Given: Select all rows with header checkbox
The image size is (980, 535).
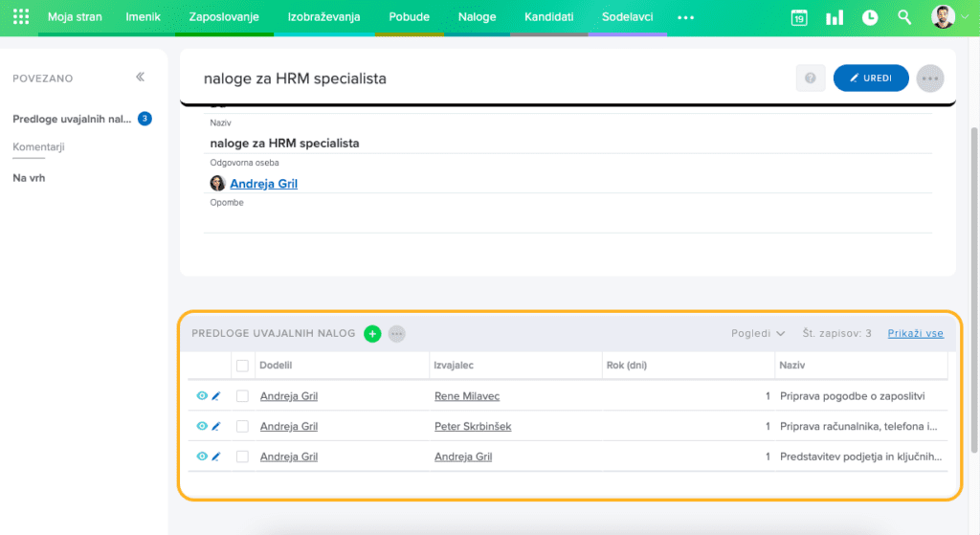Looking at the screenshot, I should point(242,366).
